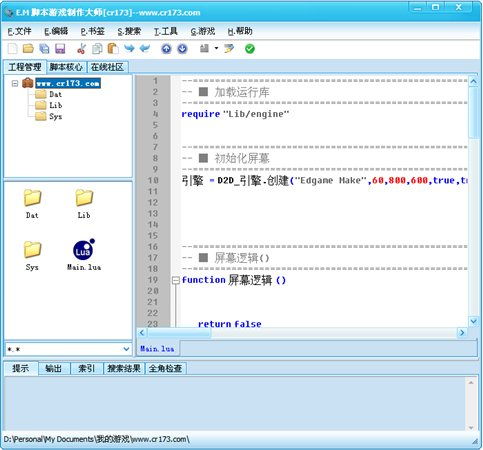This screenshot has width=483, height=450.
Task: Click editor horizontal scrollbar left arrow
Action: [142, 332]
